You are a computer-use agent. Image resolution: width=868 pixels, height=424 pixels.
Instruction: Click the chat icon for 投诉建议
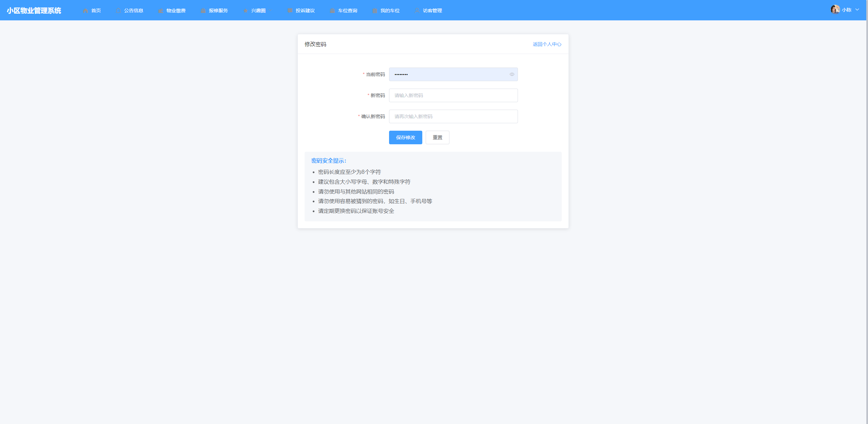290,11
